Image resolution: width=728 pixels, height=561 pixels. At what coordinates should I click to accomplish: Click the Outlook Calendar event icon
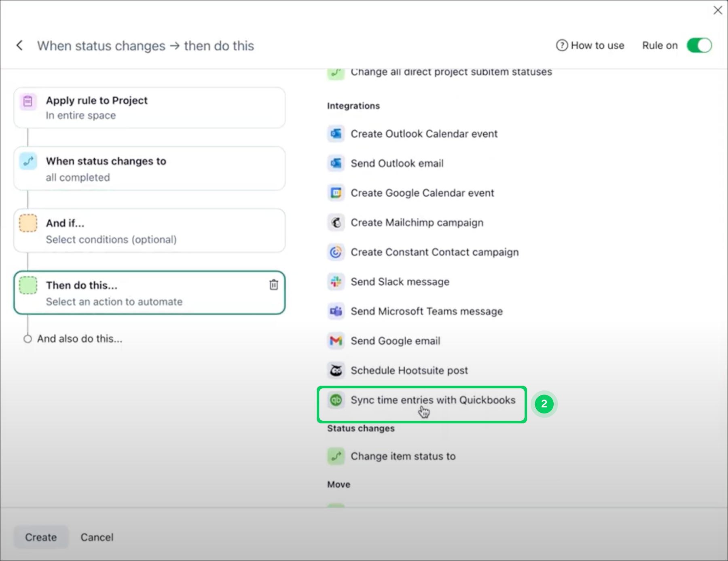(x=336, y=134)
